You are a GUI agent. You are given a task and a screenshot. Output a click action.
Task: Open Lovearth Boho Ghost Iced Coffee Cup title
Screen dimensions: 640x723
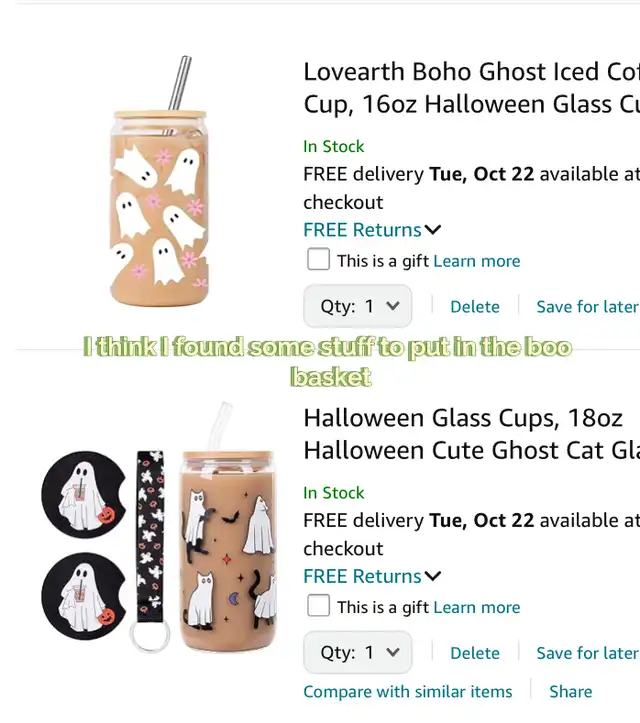pos(471,88)
